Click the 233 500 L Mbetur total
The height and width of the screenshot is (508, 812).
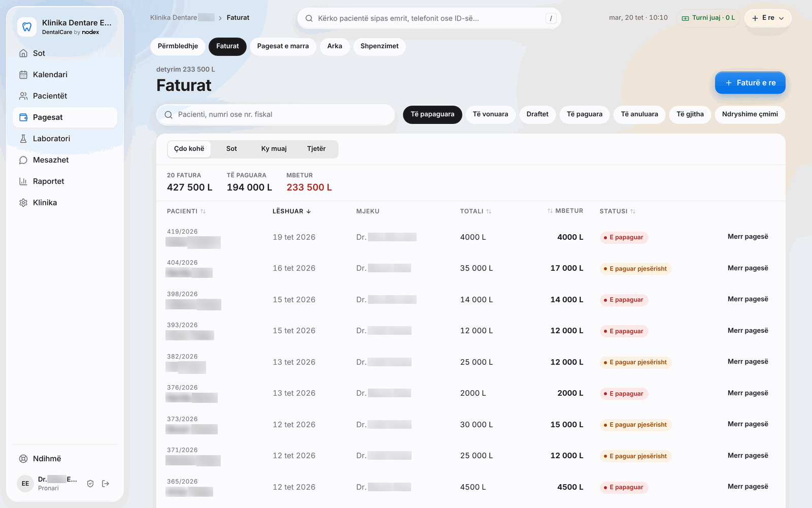[309, 187]
